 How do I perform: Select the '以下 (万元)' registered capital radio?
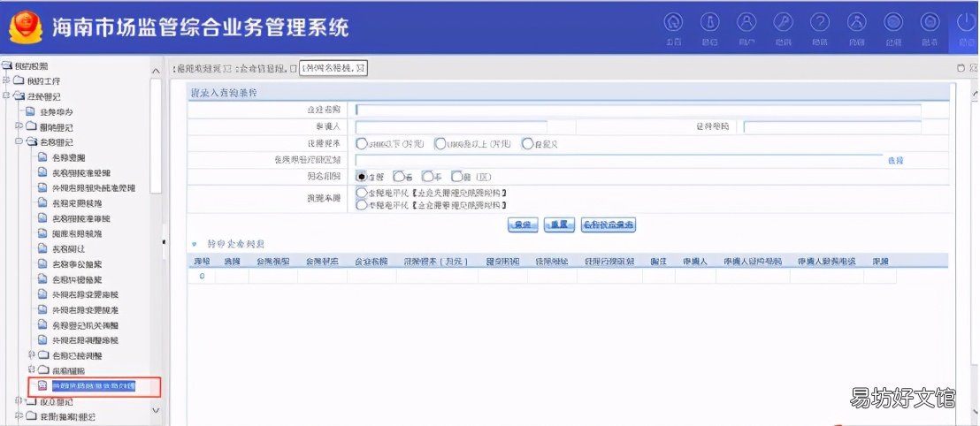tap(361, 144)
